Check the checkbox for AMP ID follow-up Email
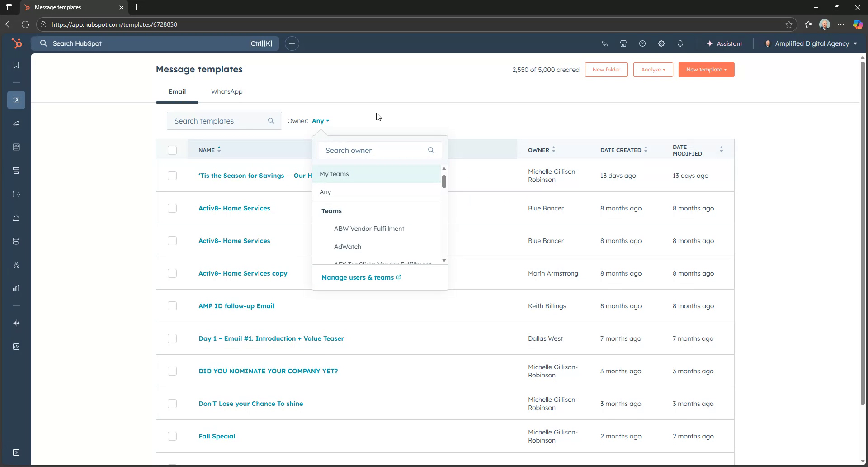 (172, 306)
